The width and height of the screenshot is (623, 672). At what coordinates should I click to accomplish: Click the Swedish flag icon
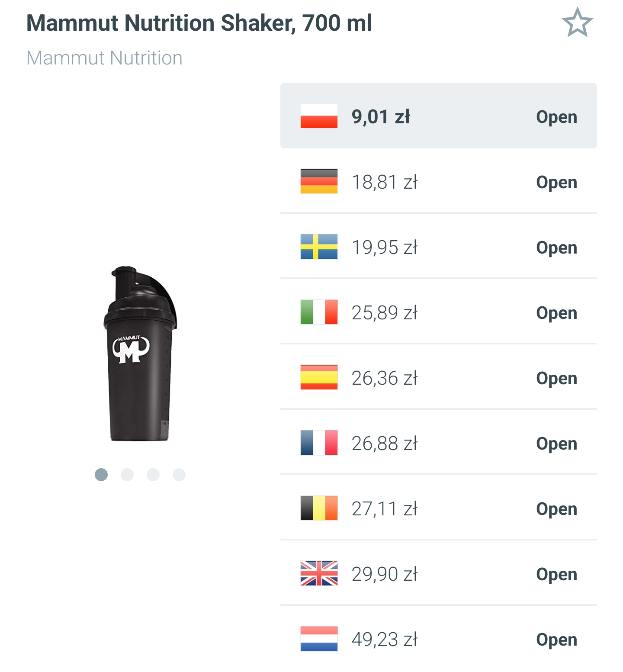point(319,248)
